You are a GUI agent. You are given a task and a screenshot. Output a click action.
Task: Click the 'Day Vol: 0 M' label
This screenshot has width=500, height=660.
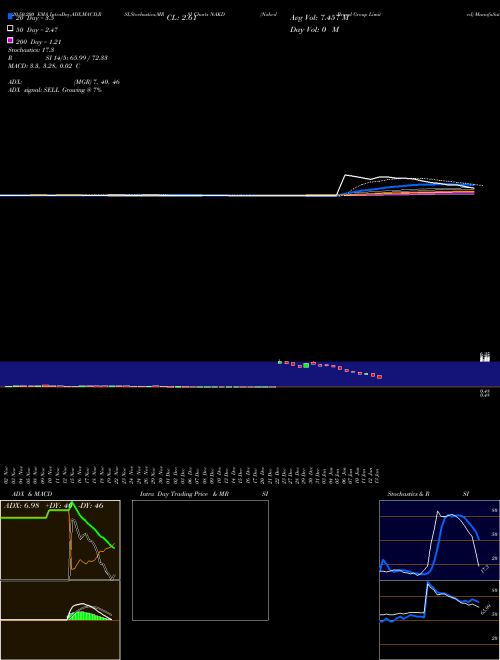(x=314, y=29)
